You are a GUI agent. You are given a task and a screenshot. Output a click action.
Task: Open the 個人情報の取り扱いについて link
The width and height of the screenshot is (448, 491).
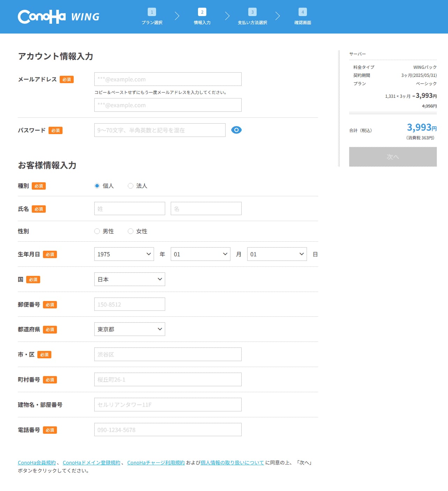[232, 463]
